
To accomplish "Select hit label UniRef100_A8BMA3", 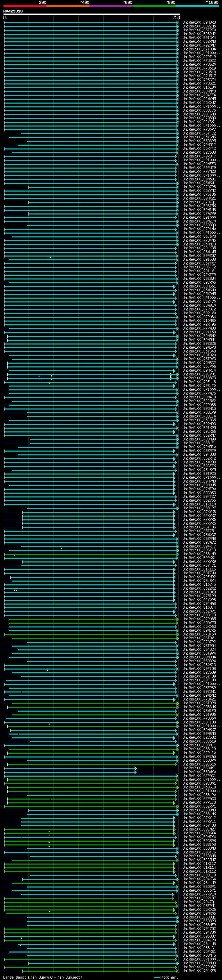I will 199,963.
